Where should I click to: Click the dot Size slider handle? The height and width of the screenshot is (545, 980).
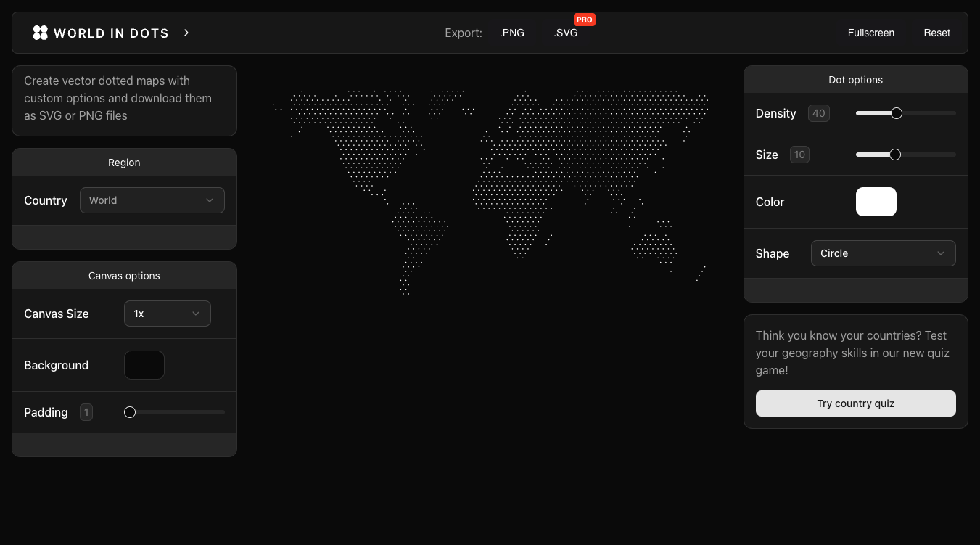click(894, 155)
